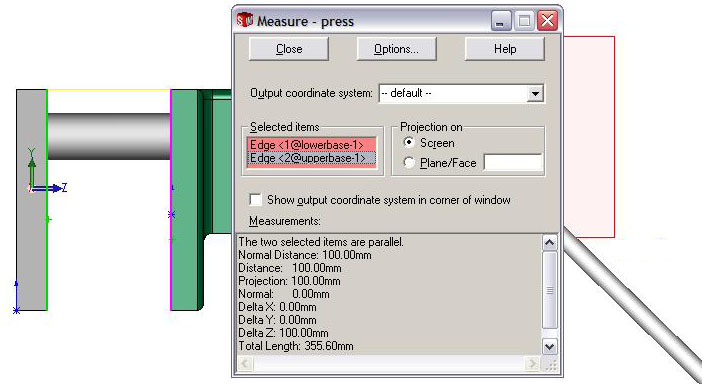Click the Close button in Measure dialog
The height and width of the screenshot is (384, 702).
(289, 49)
